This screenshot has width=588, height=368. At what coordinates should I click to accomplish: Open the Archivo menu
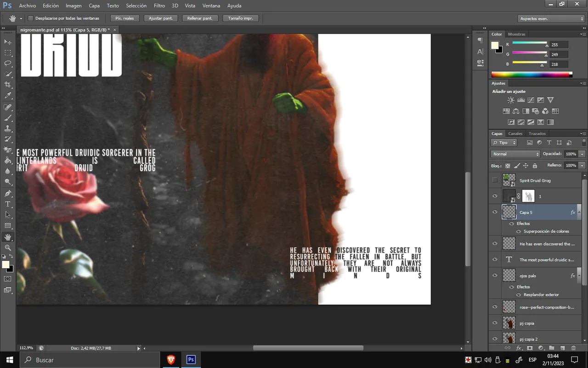28,6
